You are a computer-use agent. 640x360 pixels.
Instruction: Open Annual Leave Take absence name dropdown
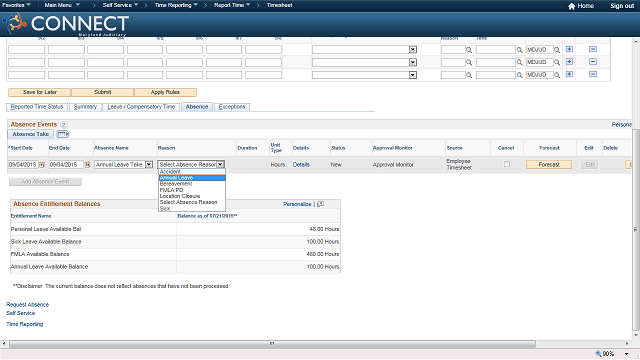pos(149,164)
